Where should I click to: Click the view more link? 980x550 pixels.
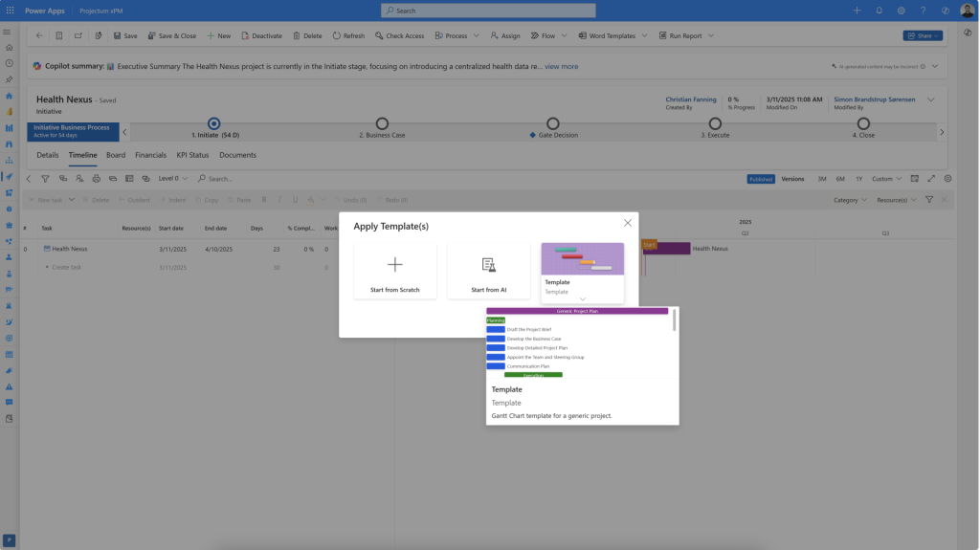point(561,66)
